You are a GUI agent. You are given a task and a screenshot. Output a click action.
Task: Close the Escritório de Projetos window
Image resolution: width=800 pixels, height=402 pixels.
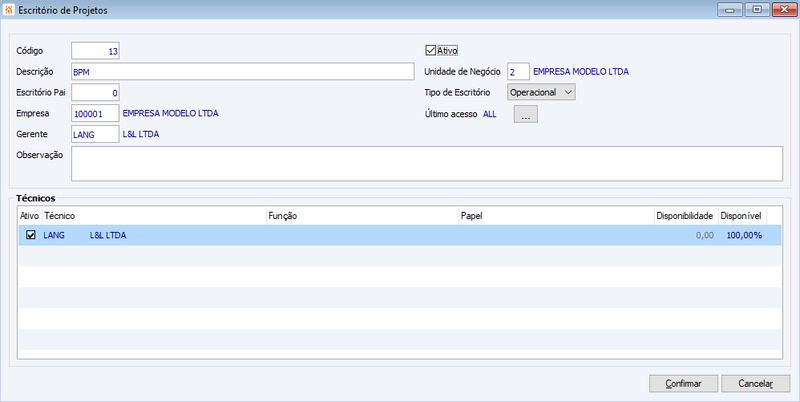click(785, 10)
